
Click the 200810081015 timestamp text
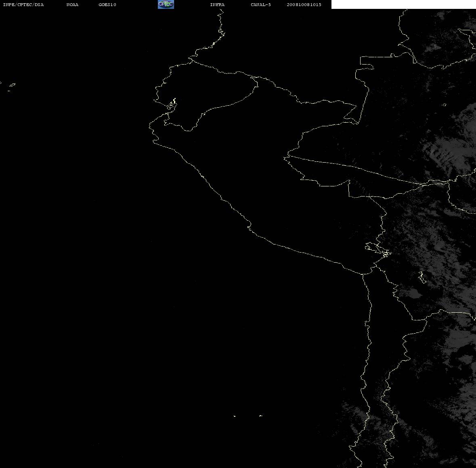(304, 4)
